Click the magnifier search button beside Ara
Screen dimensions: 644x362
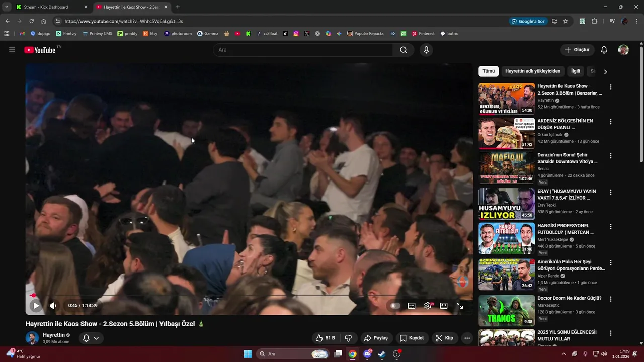(x=404, y=50)
